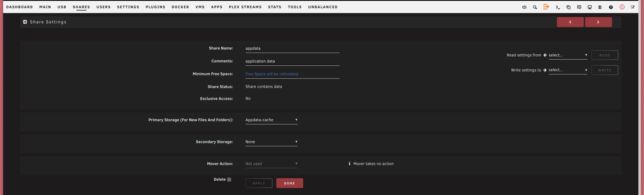644x195 pixels.
Task: Click the red alert circle icon
Action: tap(622, 7)
